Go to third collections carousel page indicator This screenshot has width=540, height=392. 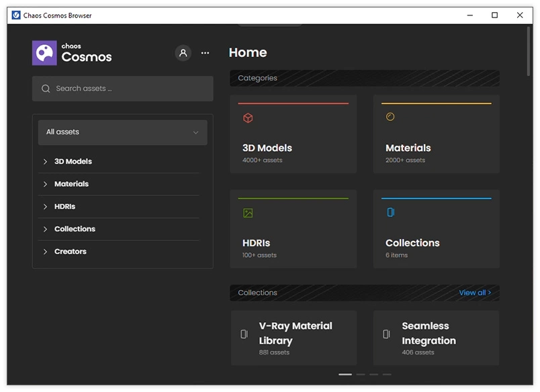pyautogui.click(x=373, y=375)
